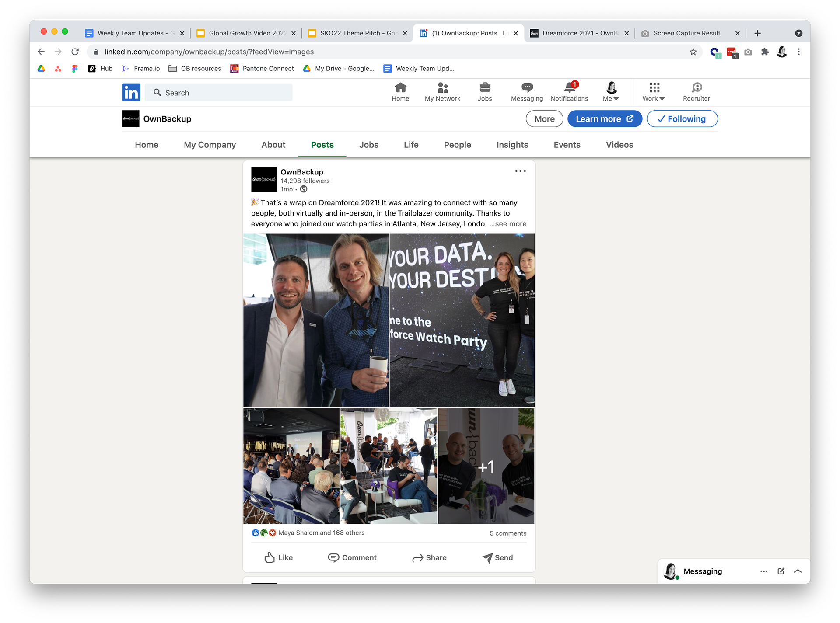This screenshot has width=840, height=623.
Task: Click the Learn more button
Action: pos(605,119)
